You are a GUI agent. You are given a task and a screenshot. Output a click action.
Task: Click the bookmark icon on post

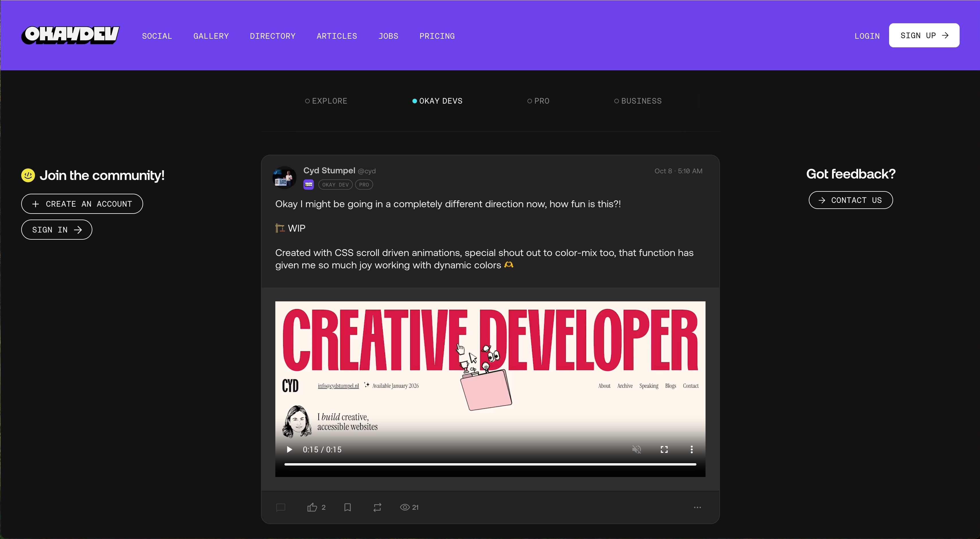347,507
